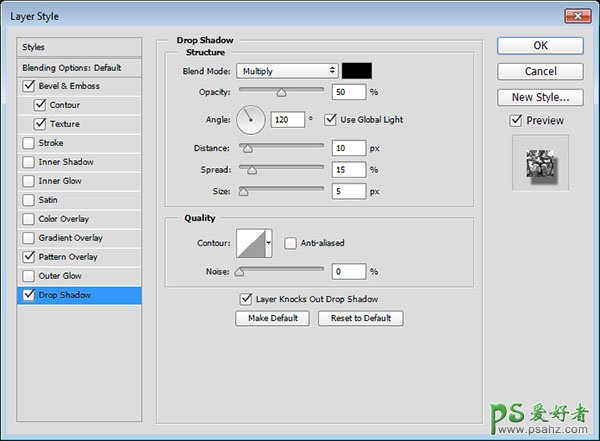Uncheck Layer Knocks Out Drop Shadow
The height and width of the screenshot is (441, 600).
(246, 299)
